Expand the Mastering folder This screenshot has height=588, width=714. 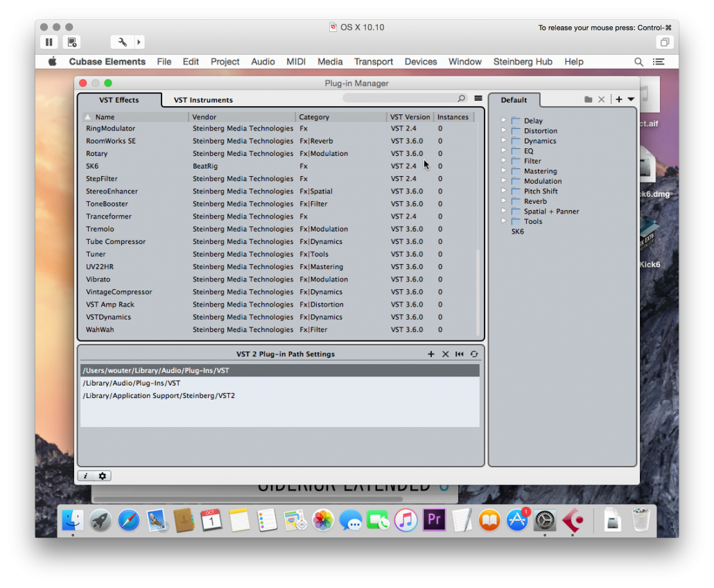504,171
